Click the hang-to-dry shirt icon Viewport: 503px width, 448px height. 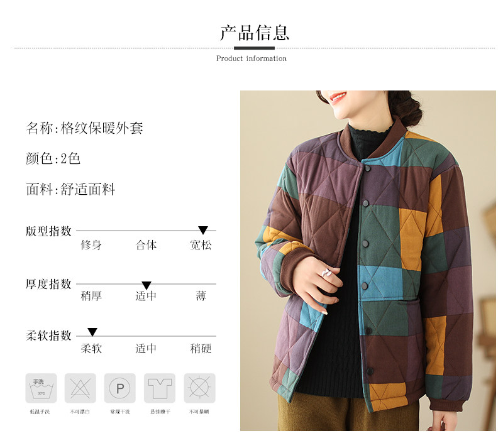(160, 388)
